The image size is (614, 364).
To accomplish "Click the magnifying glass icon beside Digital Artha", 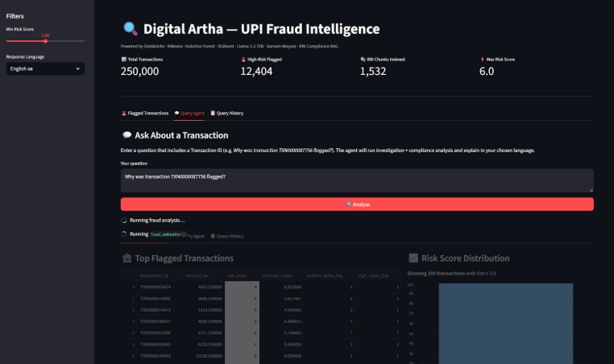I will [x=131, y=28].
